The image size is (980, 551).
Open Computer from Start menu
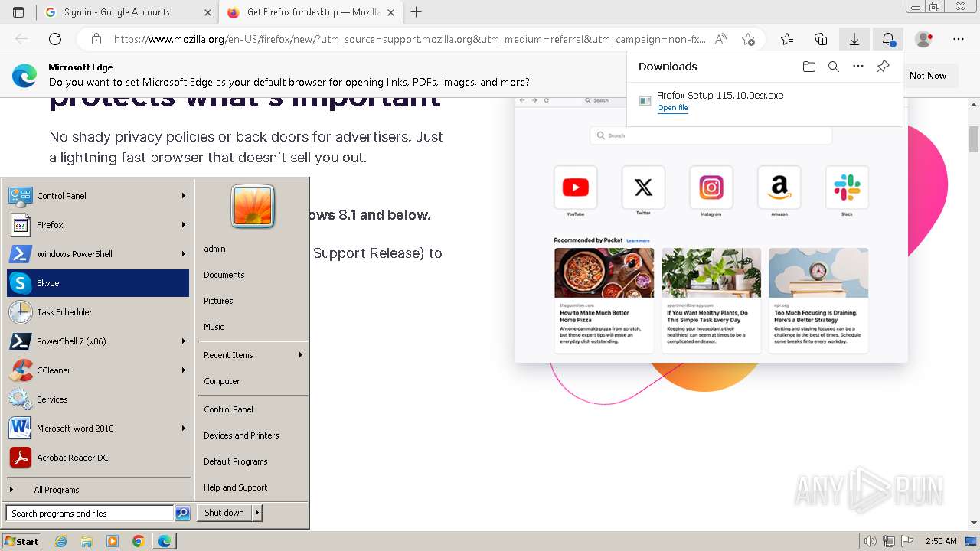pos(222,381)
